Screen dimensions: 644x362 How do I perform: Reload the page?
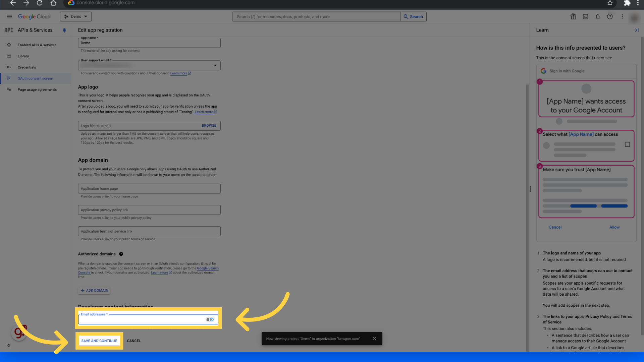(40, 3)
